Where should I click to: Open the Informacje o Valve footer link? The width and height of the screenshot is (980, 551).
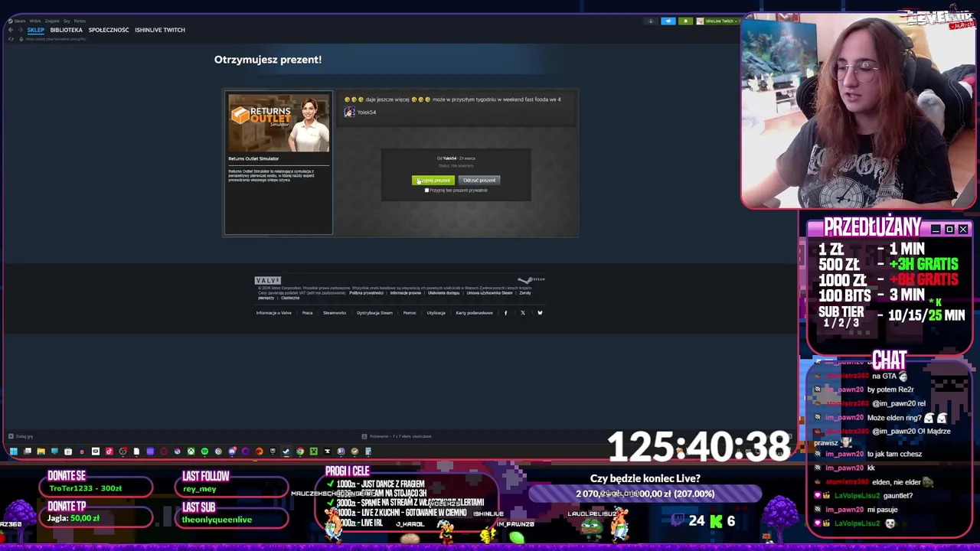(x=274, y=313)
